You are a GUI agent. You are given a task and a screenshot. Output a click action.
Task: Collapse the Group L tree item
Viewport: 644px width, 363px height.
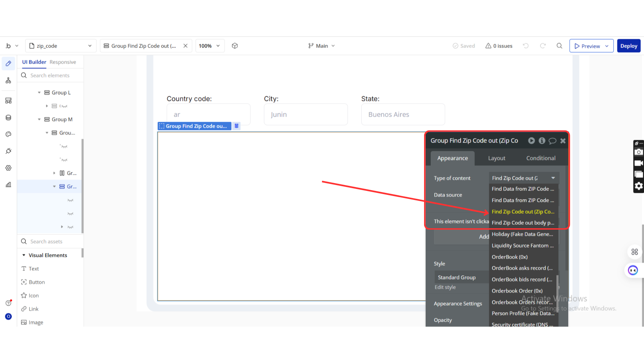(39, 93)
